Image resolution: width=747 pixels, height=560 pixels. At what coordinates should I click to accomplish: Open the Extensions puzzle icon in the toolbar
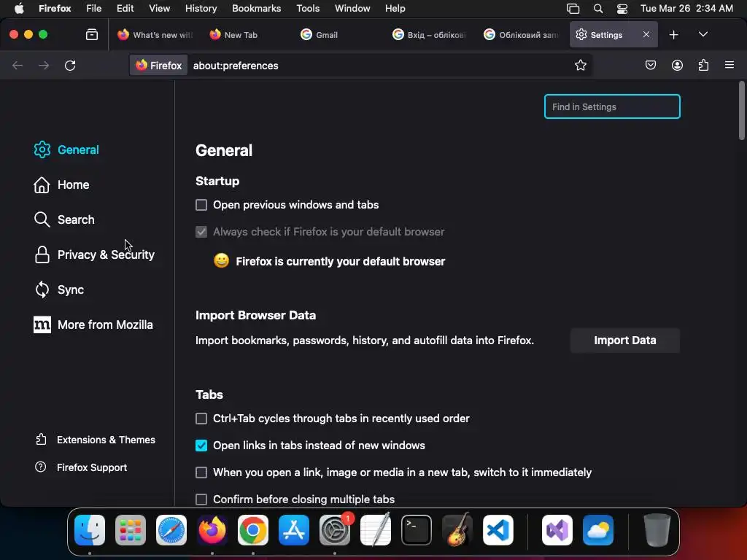pyautogui.click(x=703, y=65)
